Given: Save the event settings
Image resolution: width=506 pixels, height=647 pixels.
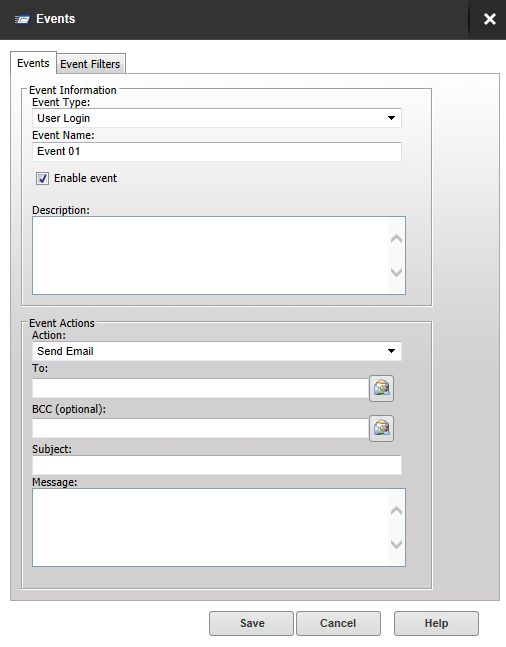Looking at the screenshot, I should point(251,623).
